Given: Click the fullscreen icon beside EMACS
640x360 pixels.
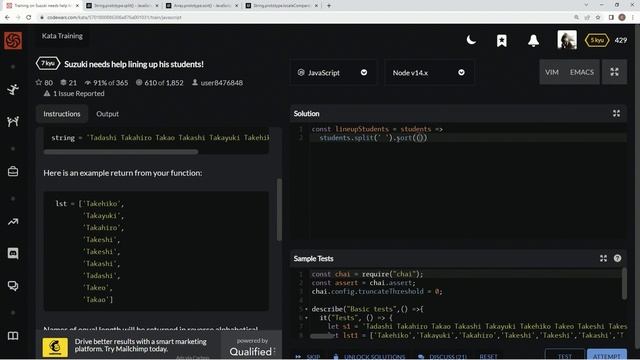Looking at the screenshot, I should (614, 72).
